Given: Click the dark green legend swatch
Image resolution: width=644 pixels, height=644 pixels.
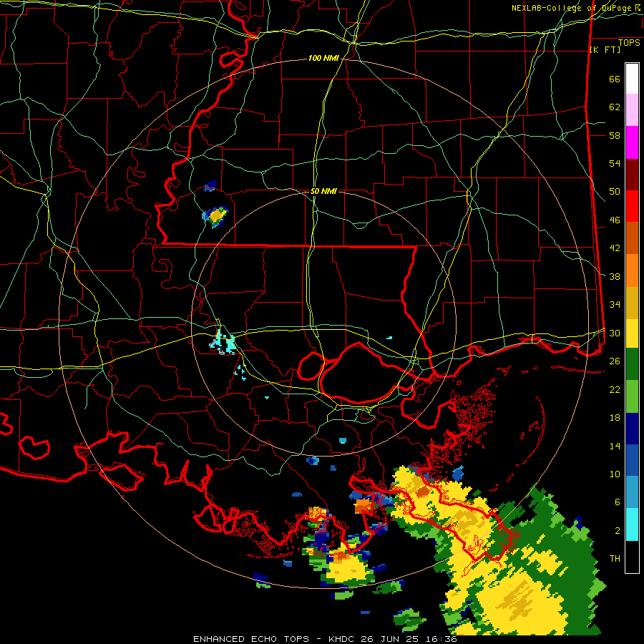Looking at the screenshot, I should point(632,364).
